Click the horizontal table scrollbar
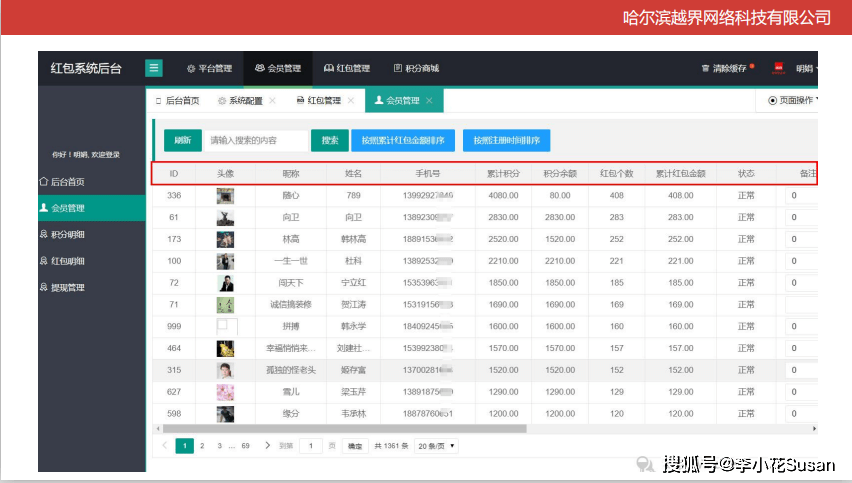The image size is (852, 483). [x=344, y=429]
